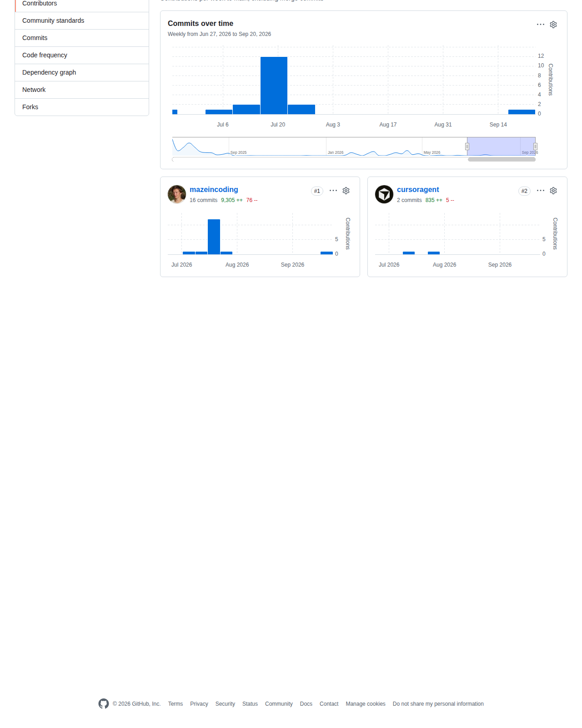The image size is (582, 728).
Task: Click the selected purple range in the timeline overview
Action: [x=501, y=147]
